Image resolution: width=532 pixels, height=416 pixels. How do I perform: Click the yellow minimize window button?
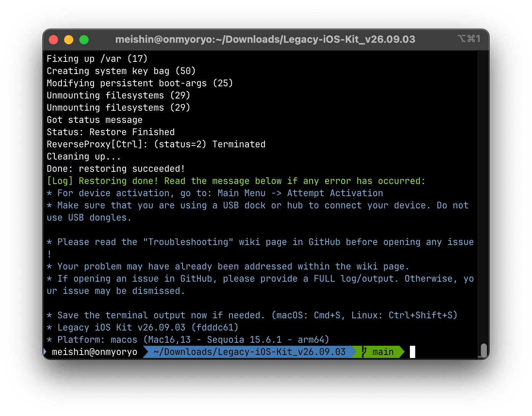69,40
